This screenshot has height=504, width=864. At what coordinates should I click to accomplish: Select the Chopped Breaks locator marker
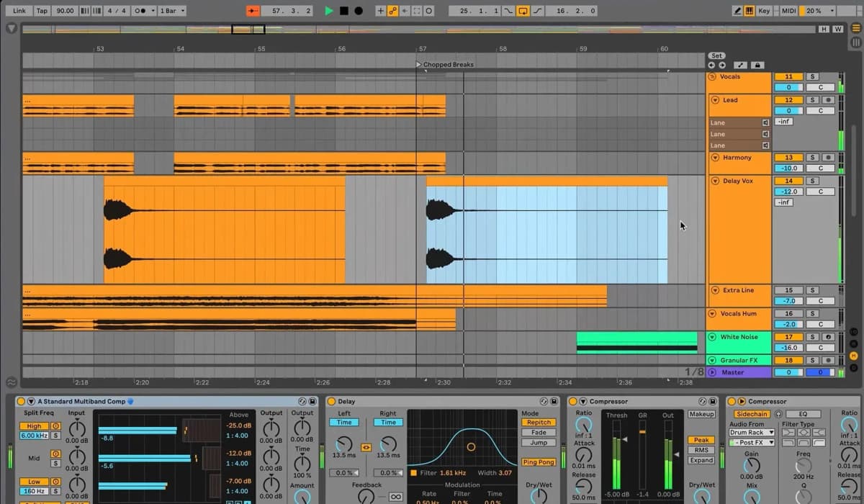[x=419, y=64]
